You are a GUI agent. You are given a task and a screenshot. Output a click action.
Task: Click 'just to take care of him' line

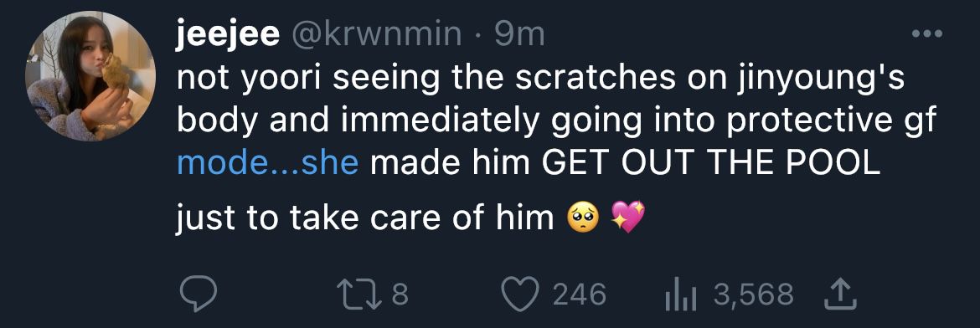click(x=366, y=219)
